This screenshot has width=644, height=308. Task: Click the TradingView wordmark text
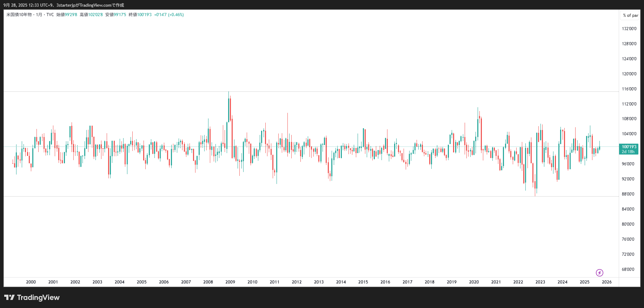tap(38, 297)
